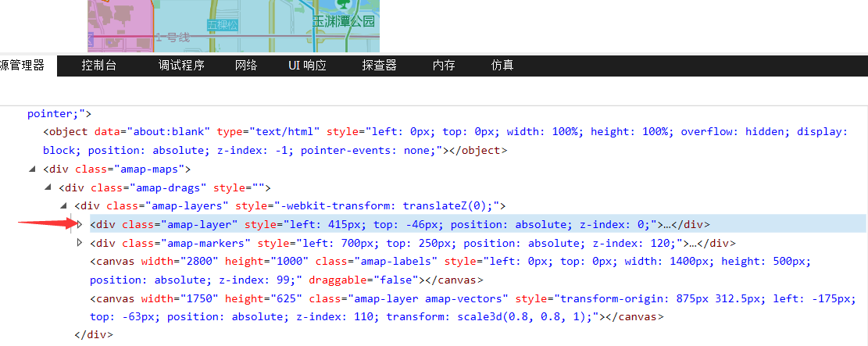
Task: Select the closing </div> tag row
Action: pyautogui.click(x=94, y=334)
